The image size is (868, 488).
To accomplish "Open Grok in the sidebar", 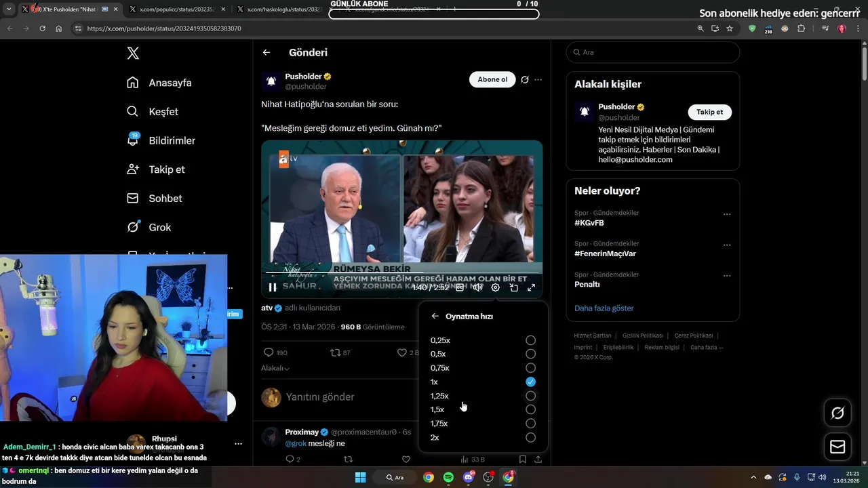I will point(149,227).
